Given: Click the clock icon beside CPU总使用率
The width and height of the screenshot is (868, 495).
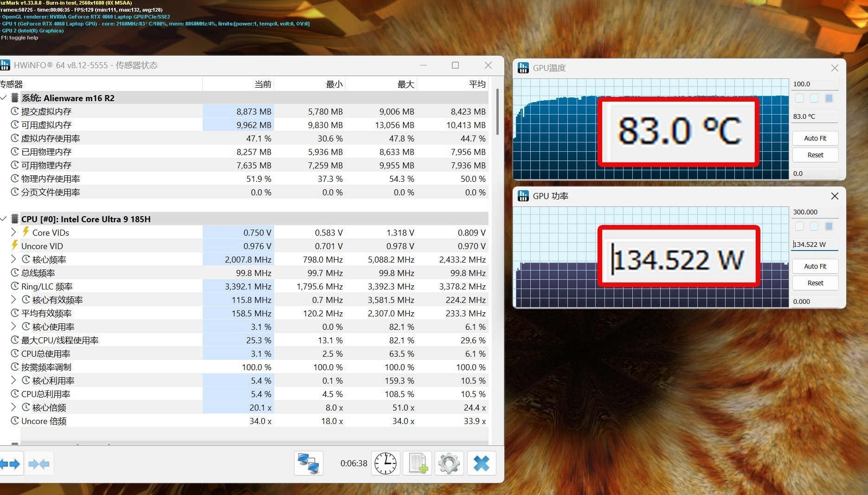Looking at the screenshot, I should [15, 354].
